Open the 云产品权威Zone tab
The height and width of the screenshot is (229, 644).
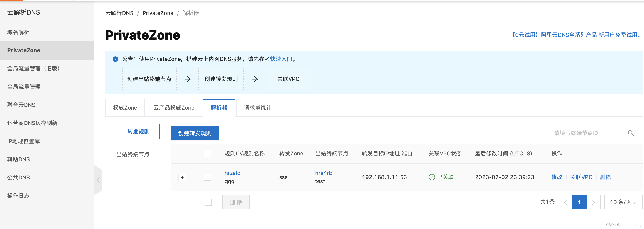pyautogui.click(x=174, y=107)
